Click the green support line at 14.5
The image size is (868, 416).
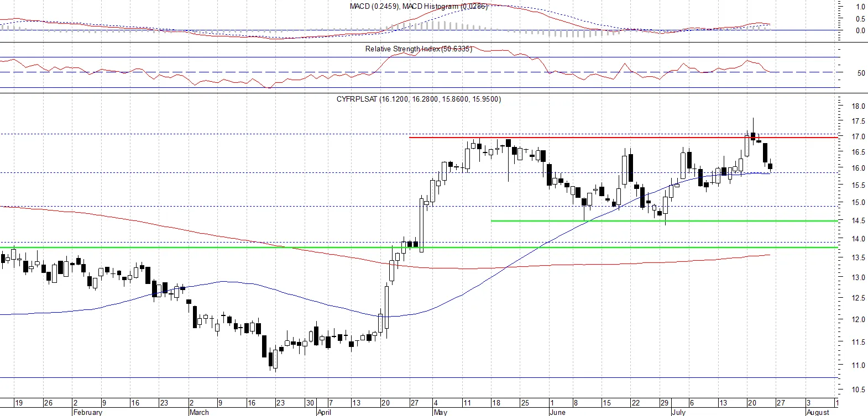pyautogui.click(x=665, y=221)
